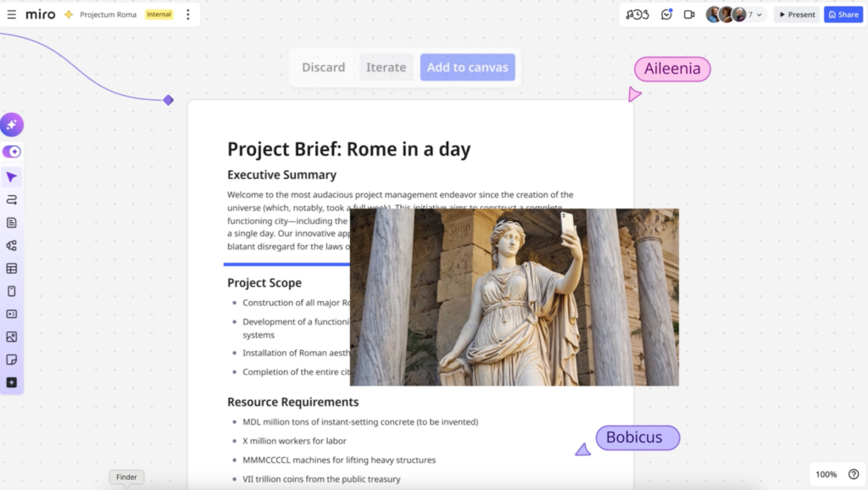The image size is (868, 490).
Task: Pick the image insert tool
Action: click(x=12, y=337)
